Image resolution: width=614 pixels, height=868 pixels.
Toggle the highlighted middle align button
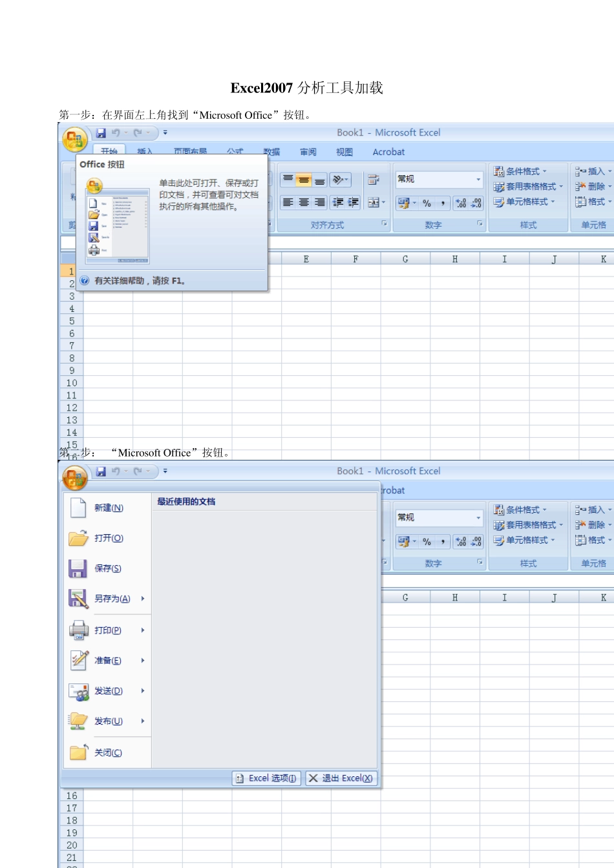click(304, 180)
